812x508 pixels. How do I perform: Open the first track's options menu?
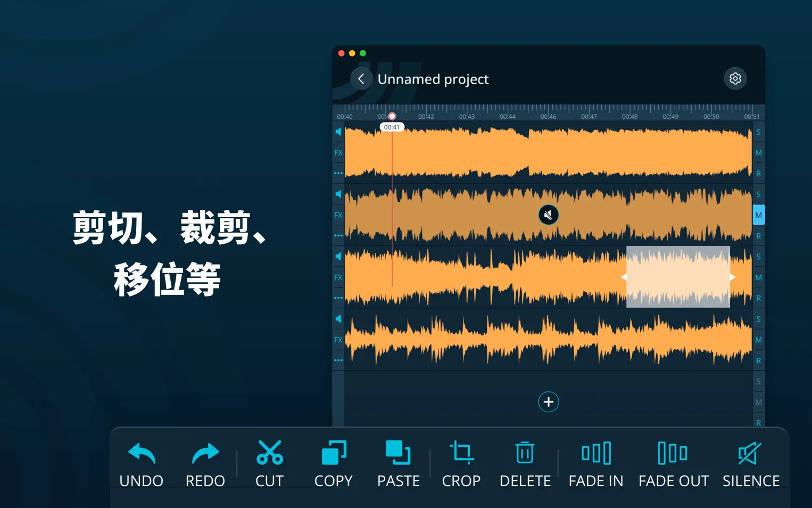click(338, 173)
